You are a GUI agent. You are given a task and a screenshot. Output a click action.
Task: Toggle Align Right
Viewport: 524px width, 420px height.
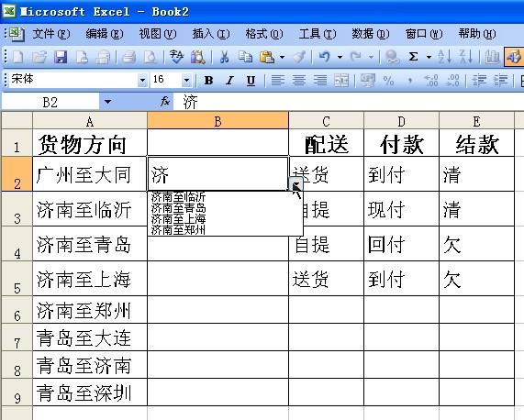tap(320, 81)
